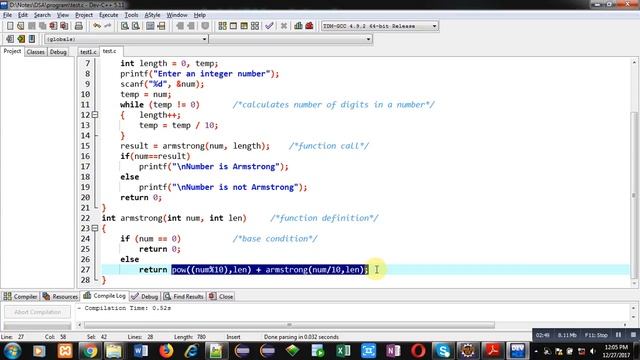Click the Save file toolbar icon

(x=32, y=26)
